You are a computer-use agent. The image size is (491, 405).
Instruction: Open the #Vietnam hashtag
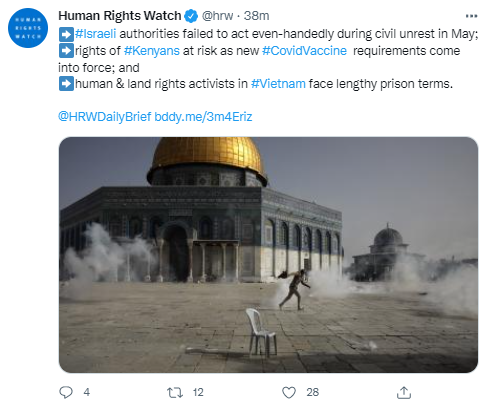tap(278, 84)
